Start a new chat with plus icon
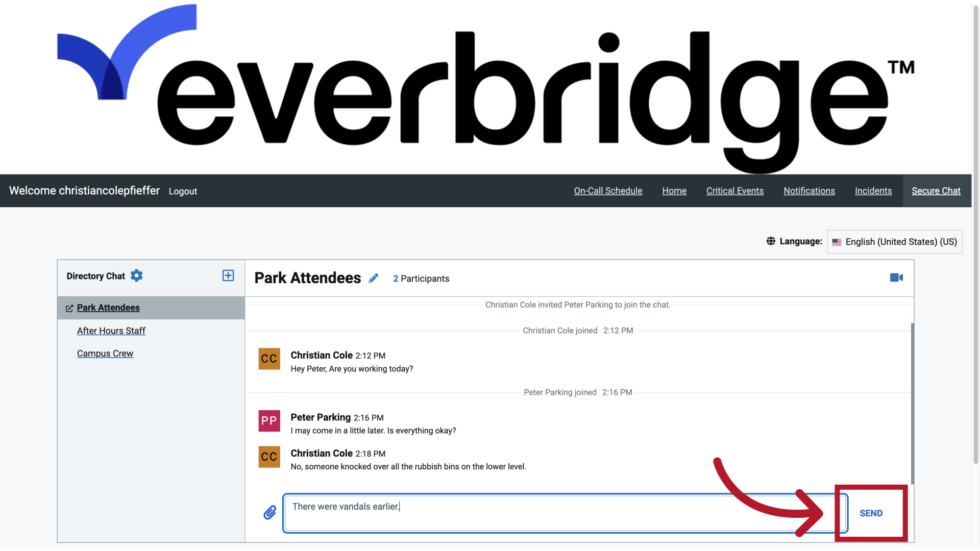Viewport: 980px width, 551px height. [x=228, y=275]
